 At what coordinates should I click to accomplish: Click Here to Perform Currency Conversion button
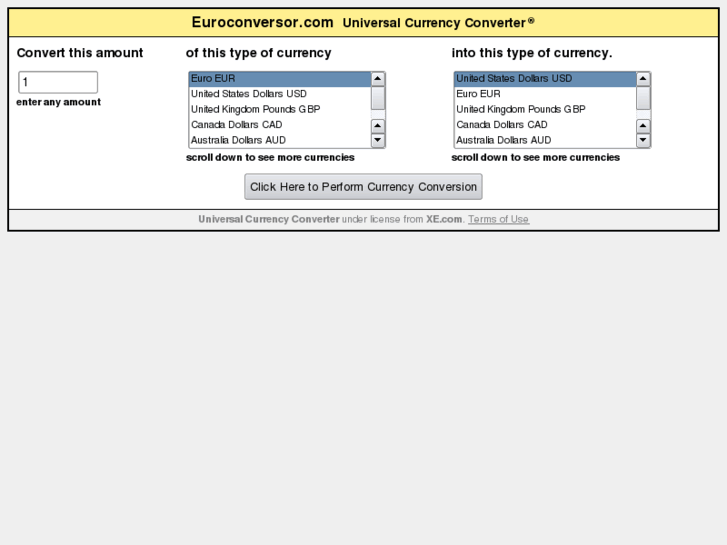click(364, 187)
